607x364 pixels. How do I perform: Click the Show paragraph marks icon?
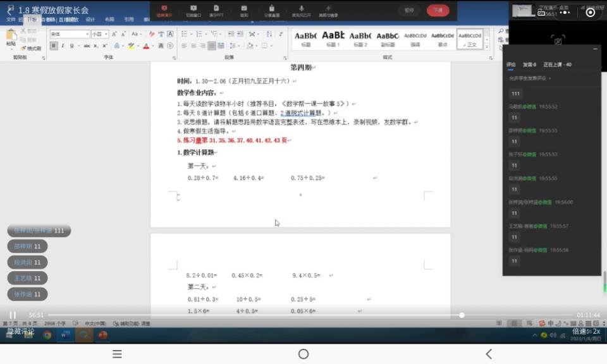(281, 34)
